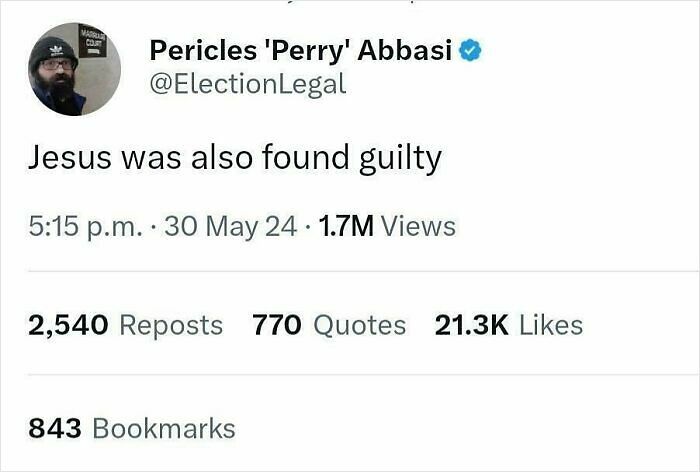Open the author's profile photo

(74, 69)
